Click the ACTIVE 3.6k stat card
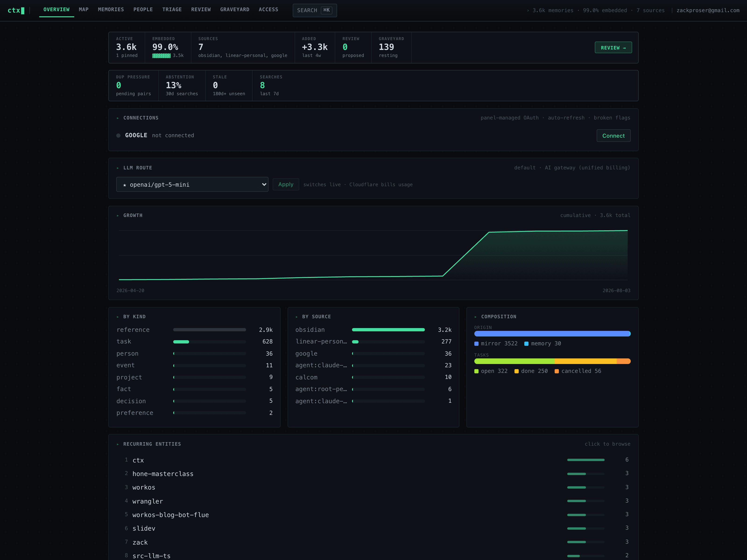This screenshot has height=560, width=747. [127, 48]
